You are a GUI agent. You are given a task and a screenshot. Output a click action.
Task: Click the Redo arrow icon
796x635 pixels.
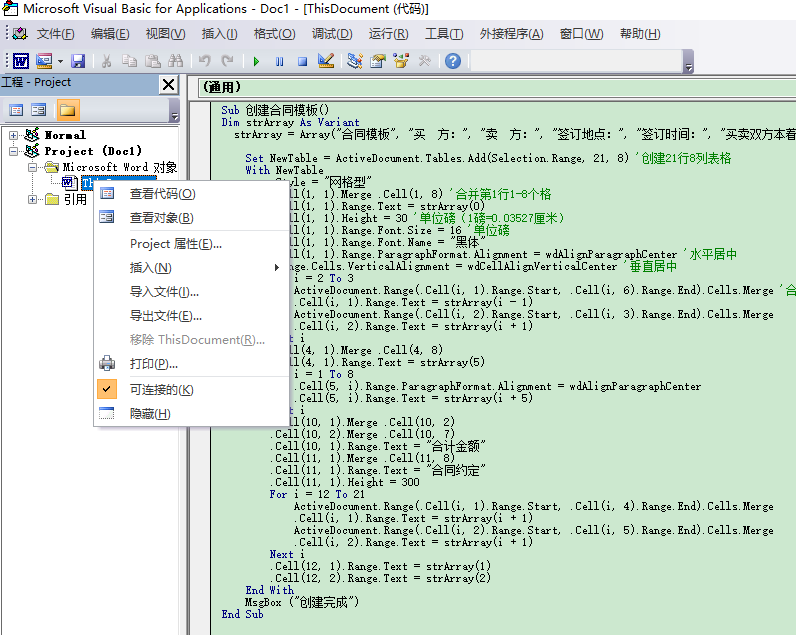pos(227,61)
